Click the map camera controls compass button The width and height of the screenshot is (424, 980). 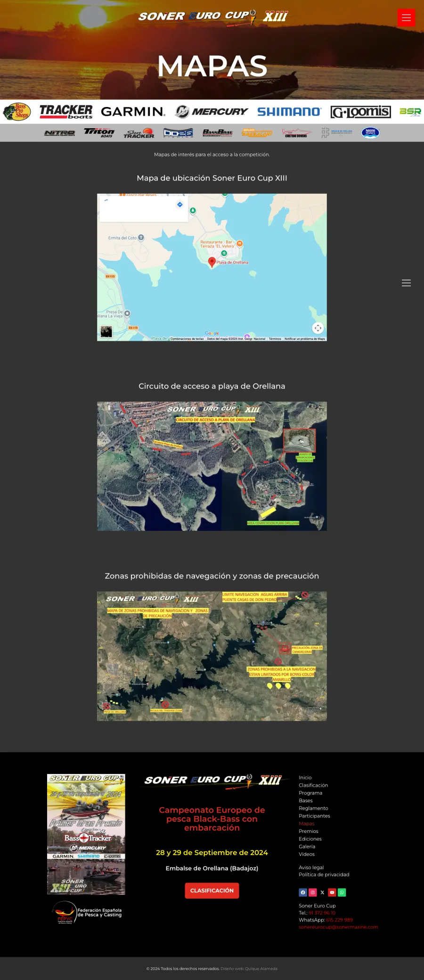coord(318,328)
